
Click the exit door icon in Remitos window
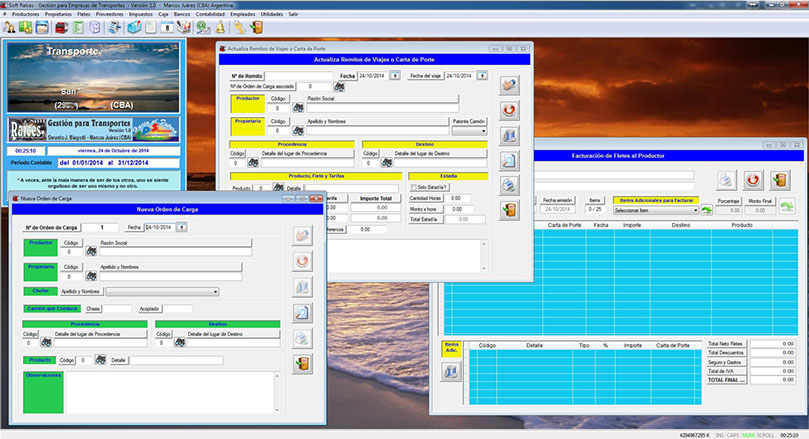510,210
